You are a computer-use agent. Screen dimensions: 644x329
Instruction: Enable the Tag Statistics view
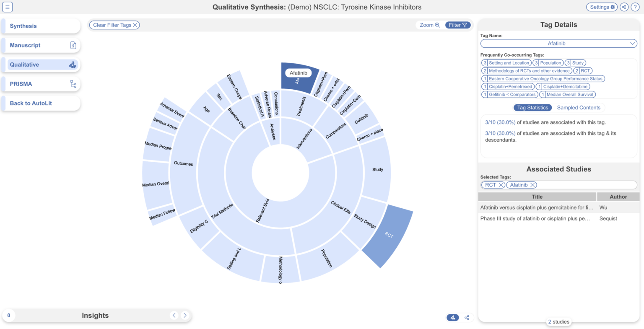pos(532,107)
